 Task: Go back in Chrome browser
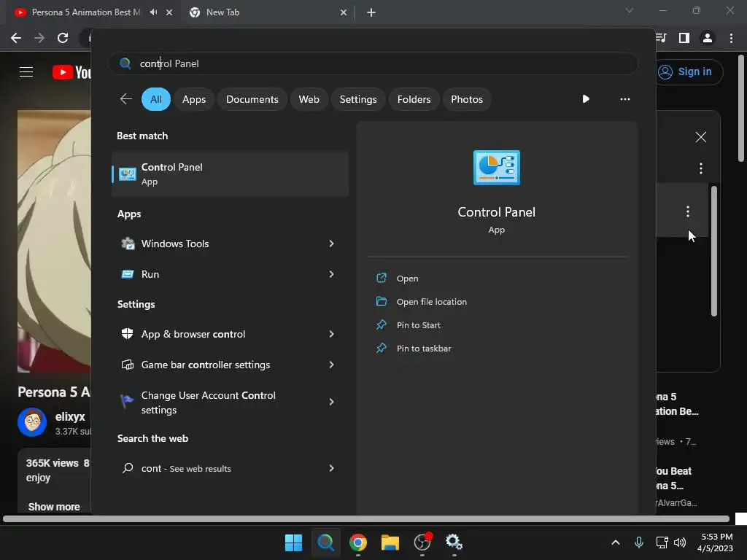[x=16, y=38]
